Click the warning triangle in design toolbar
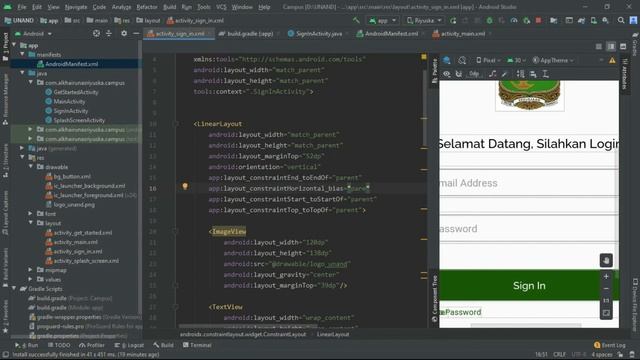The width and height of the screenshot is (640, 360). [612, 60]
